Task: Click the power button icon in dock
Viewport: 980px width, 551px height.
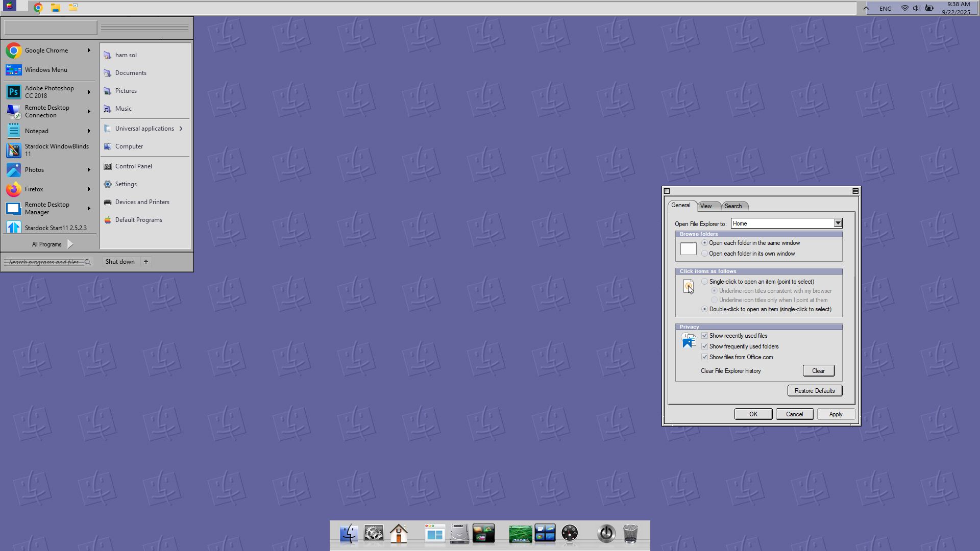Action: click(x=606, y=534)
